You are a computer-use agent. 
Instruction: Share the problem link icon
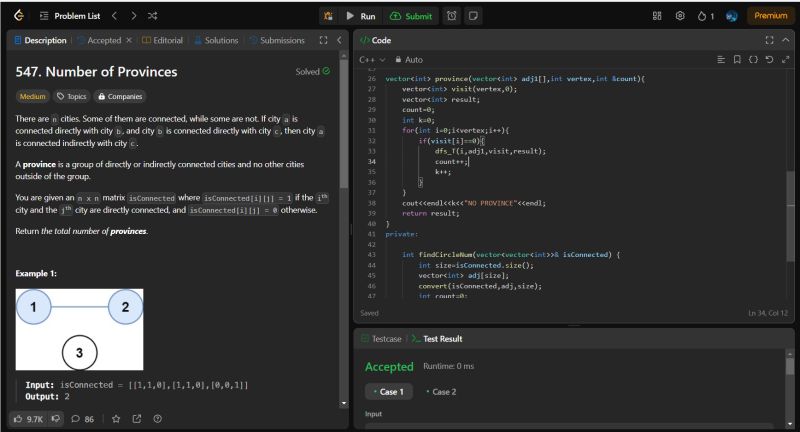tap(137, 419)
